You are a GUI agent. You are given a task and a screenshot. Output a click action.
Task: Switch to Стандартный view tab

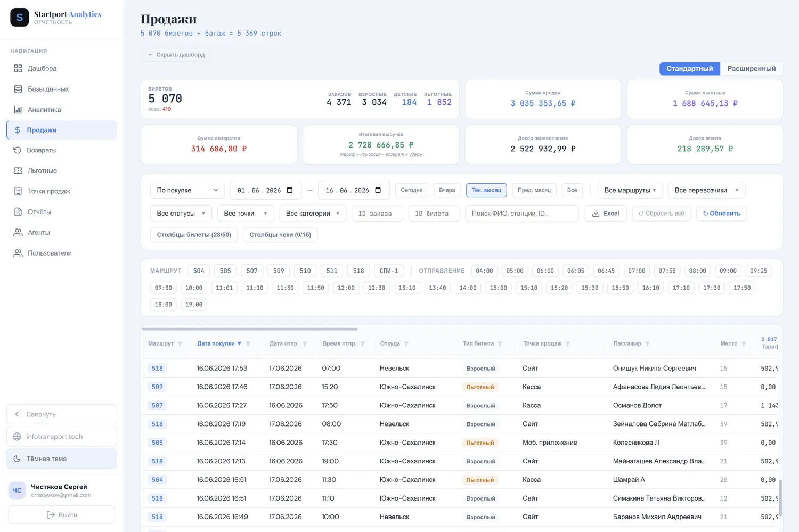point(690,69)
